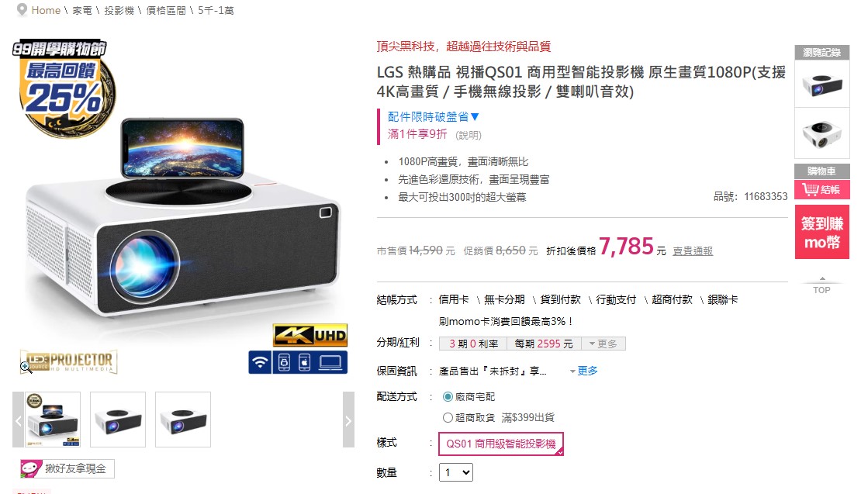Click the location pin icon beside Home
This screenshot has width=868, height=494.
click(22, 10)
